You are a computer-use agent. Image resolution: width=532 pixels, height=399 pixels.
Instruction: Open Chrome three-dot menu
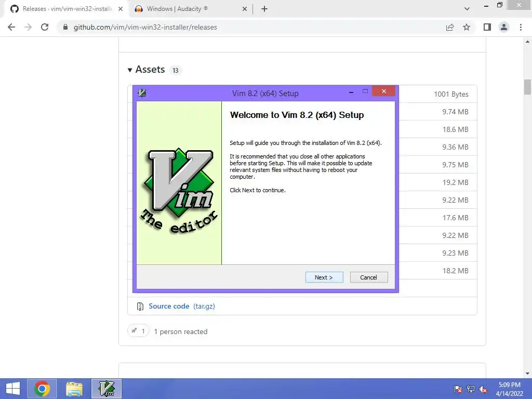(x=521, y=27)
